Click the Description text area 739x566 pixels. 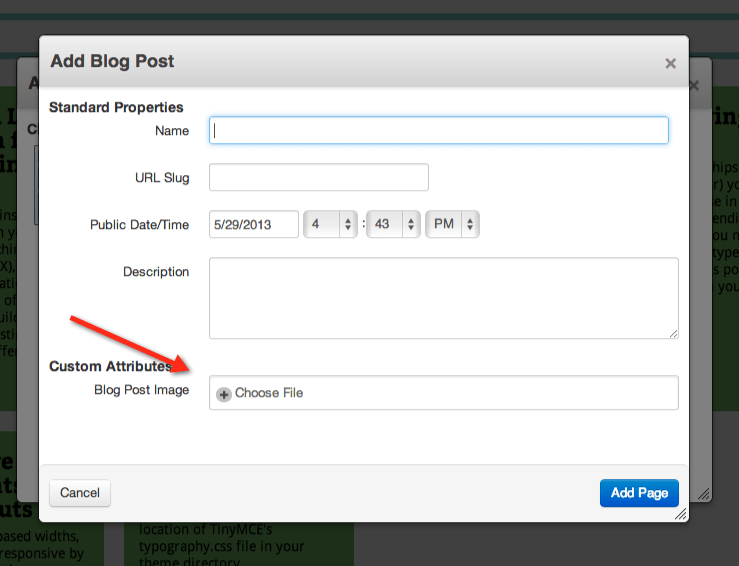(443, 298)
